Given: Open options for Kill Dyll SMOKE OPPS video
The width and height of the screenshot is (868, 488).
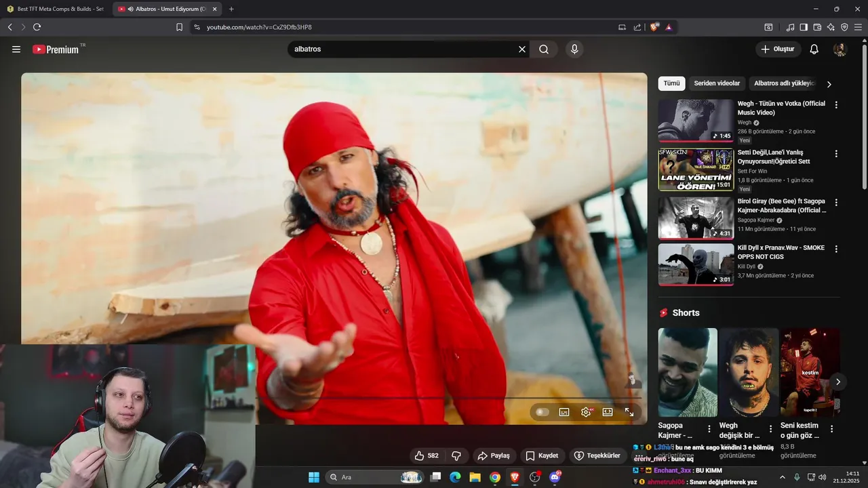Looking at the screenshot, I should click(836, 249).
